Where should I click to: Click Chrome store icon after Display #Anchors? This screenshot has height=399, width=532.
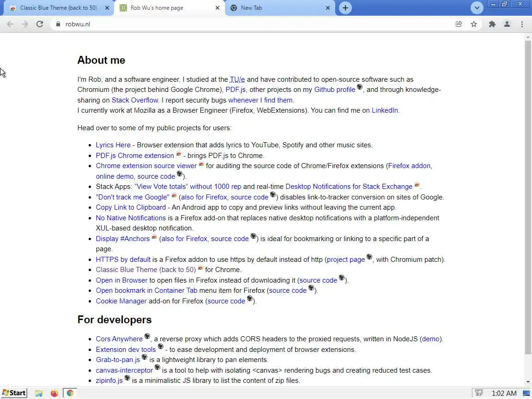(154, 237)
